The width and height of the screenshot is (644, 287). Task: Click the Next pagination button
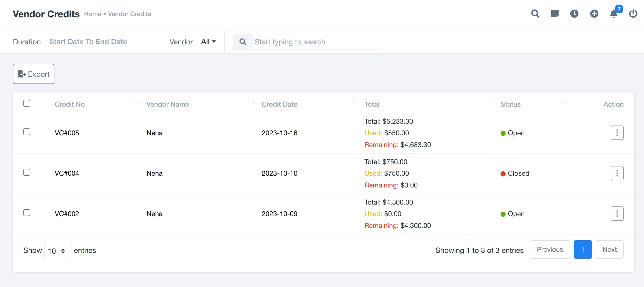click(x=609, y=249)
